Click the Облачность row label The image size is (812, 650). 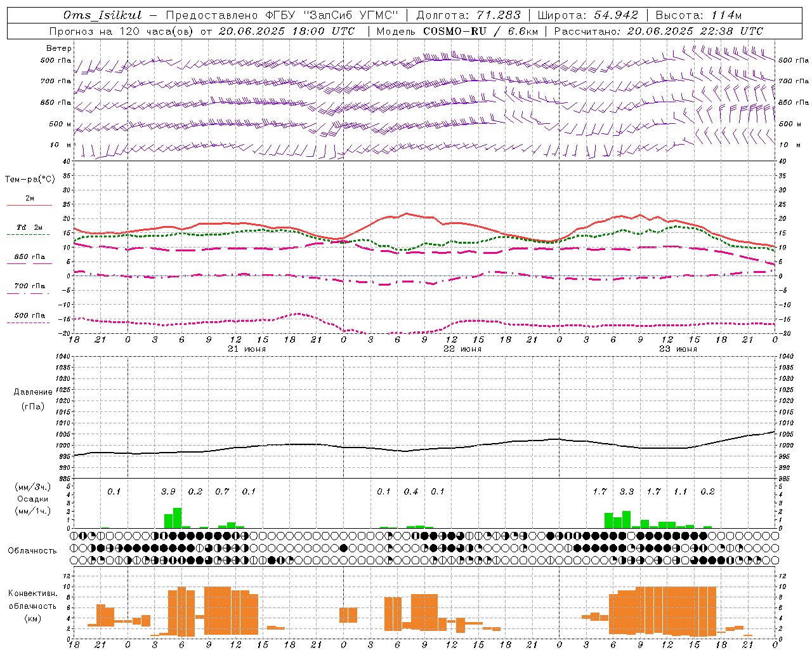(x=32, y=551)
